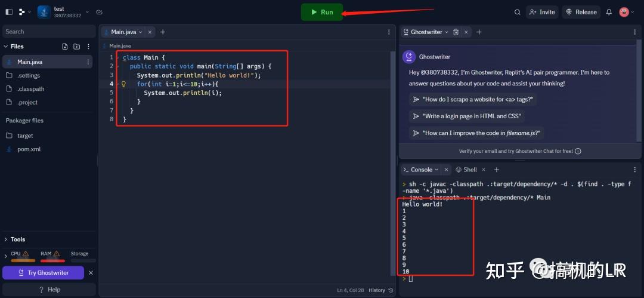Open the user avatar menu
This screenshot has height=298, width=644.
pyautogui.click(x=626, y=12)
